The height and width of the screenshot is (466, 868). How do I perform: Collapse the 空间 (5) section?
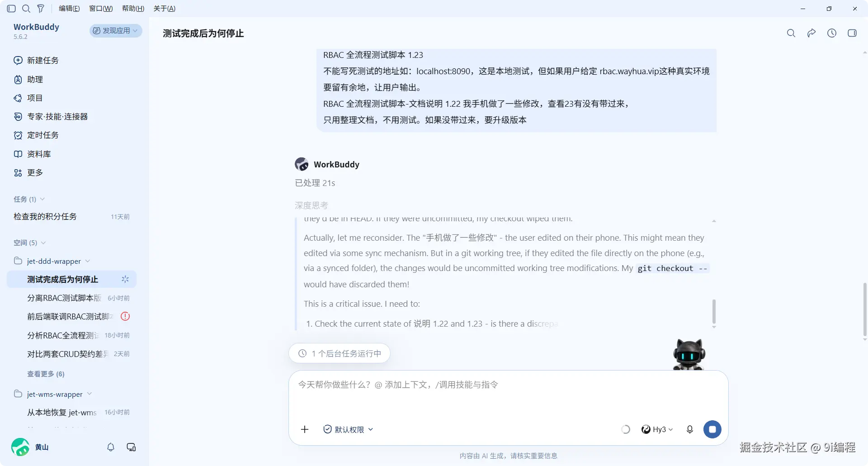[x=30, y=243]
